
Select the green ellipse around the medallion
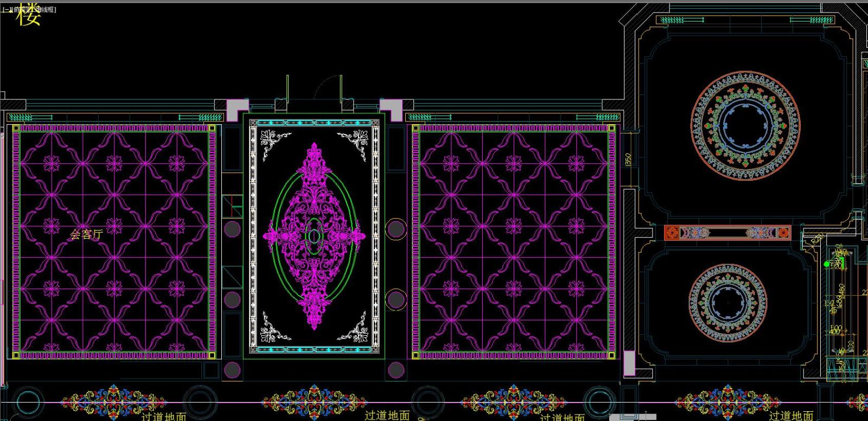pos(314,237)
